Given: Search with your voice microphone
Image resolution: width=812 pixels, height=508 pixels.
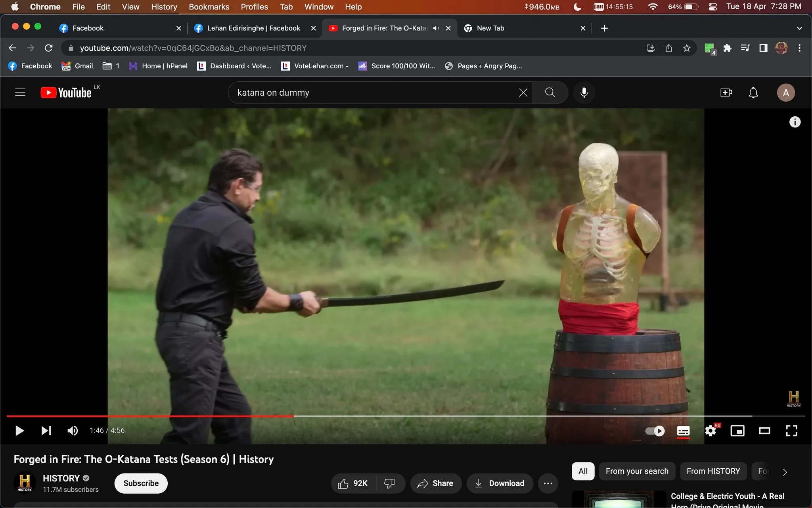Looking at the screenshot, I should pyautogui.click(x=584, y=92).
